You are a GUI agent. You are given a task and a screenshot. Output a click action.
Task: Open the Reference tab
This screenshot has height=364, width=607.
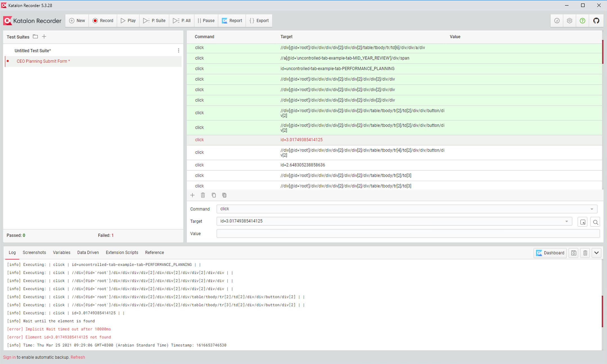(x=154, y=253)
